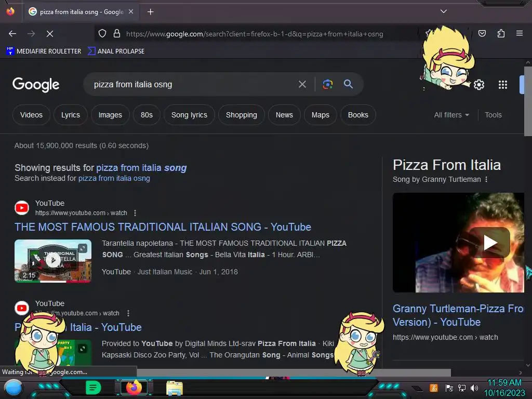Image resolution: width=532 pixels, height=399 pixels.
Task: Open more options for m.youtube.com result
Action: tap(128, 313)
